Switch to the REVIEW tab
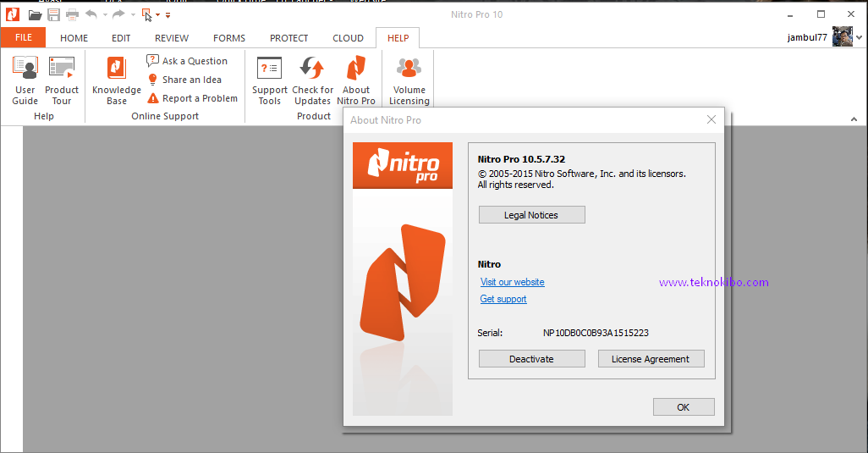Screen dimensions: 868x453 (x=172, y=38)
